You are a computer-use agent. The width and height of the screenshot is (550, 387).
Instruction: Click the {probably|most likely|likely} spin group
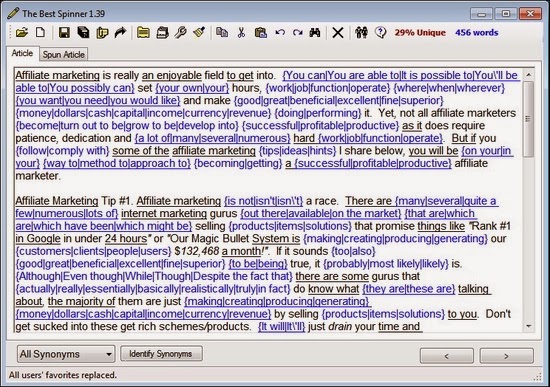click(x=386, y=263)
